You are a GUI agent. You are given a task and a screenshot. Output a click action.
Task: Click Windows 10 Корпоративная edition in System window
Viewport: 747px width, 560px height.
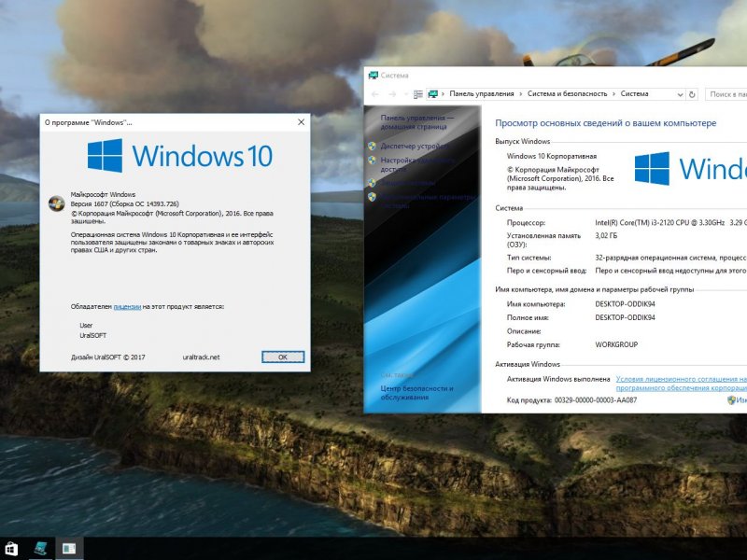pyautogui.click(x=552, y=156)
